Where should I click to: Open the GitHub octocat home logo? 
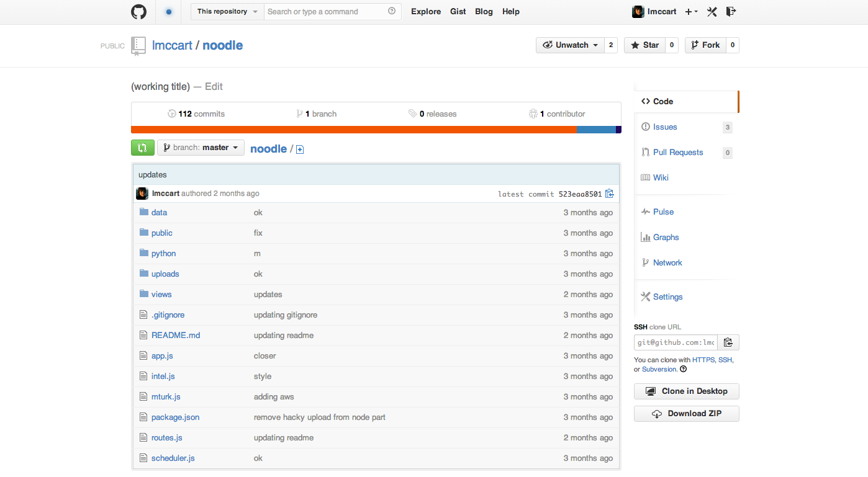click(138, 12)
